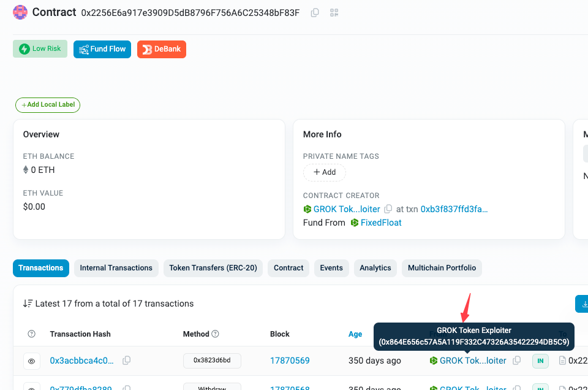588x390 pixels.
Task: Click the Ethereum icon by ETH balance
Action: pyautogui.click(x=26, y=170)
